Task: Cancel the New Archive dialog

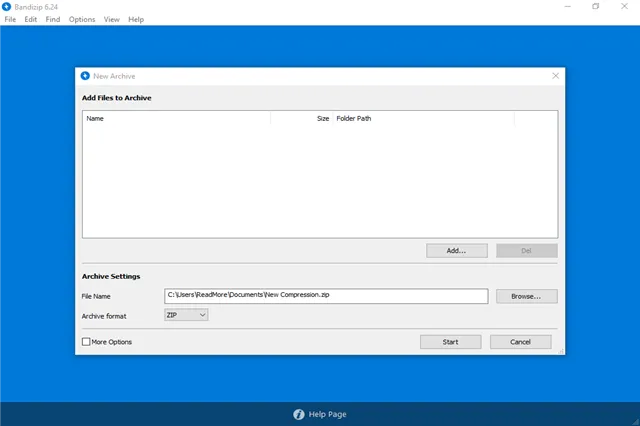Action: 520,342
